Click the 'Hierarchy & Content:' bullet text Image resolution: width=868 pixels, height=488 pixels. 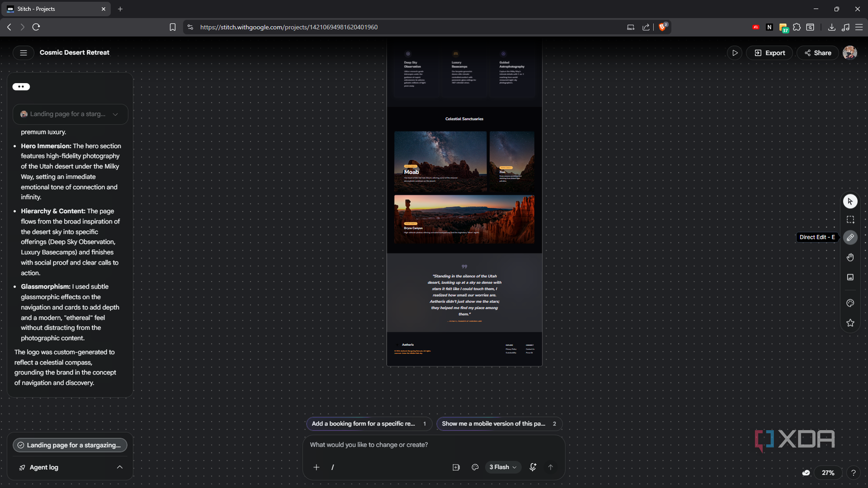(x=53, y=211)
